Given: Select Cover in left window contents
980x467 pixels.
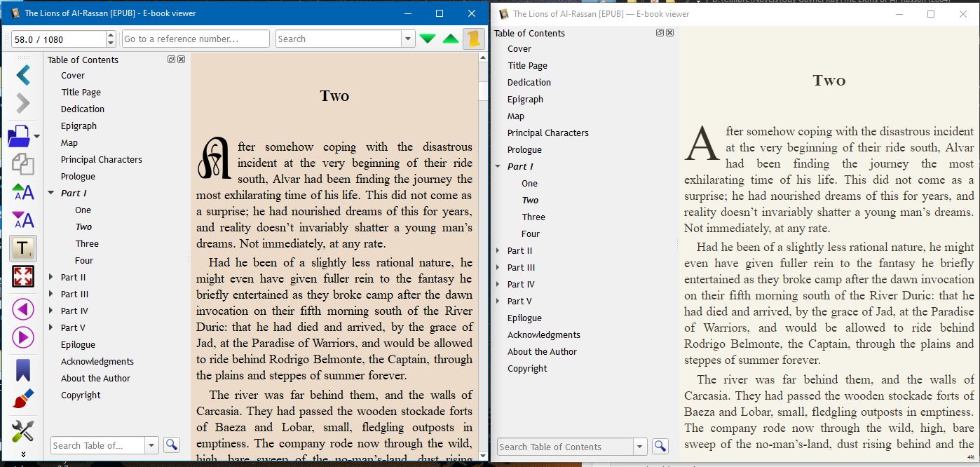Looking at the screenshot, I should click(73, 75).
